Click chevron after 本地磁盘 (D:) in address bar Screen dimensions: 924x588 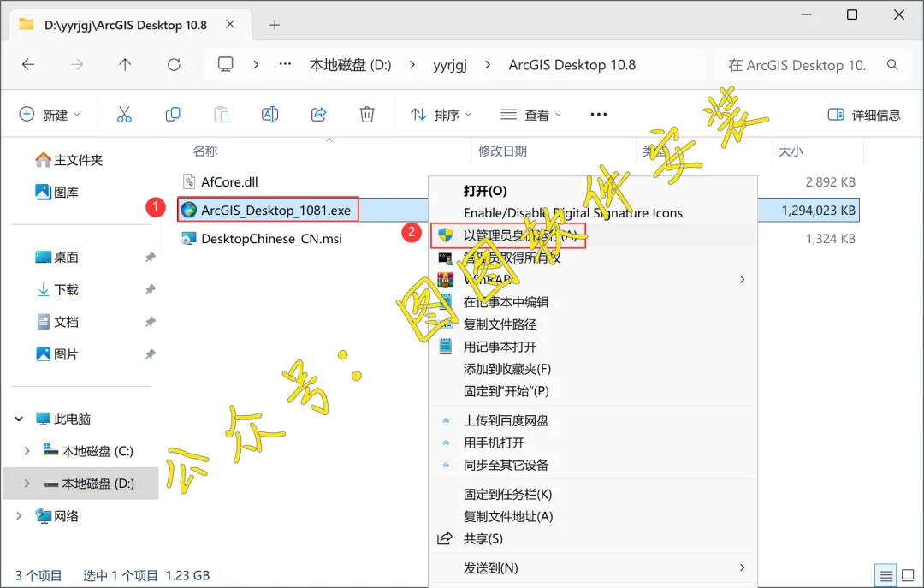coord(412,65)
